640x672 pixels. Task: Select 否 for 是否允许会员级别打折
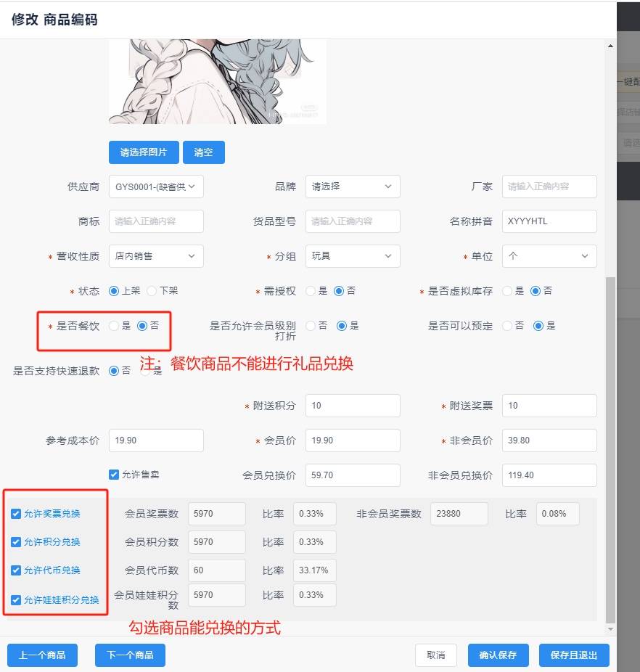(311, 326)
